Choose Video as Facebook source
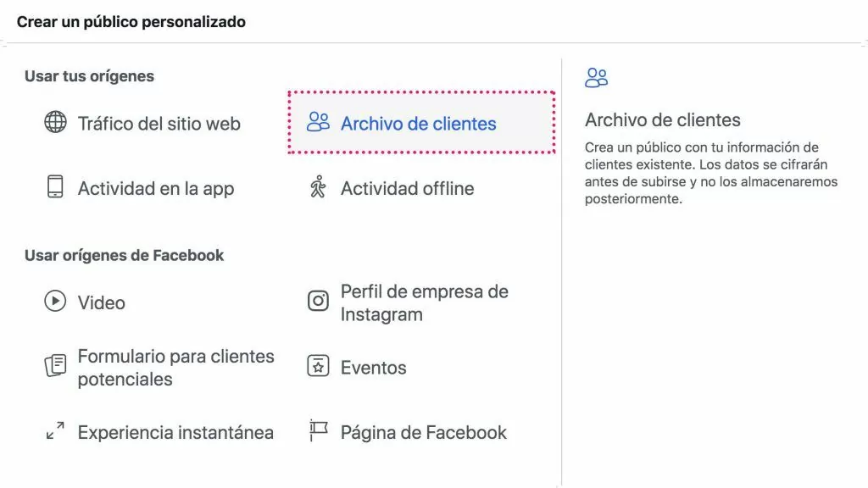Screen dimensions: 868x488 point(85,302)
